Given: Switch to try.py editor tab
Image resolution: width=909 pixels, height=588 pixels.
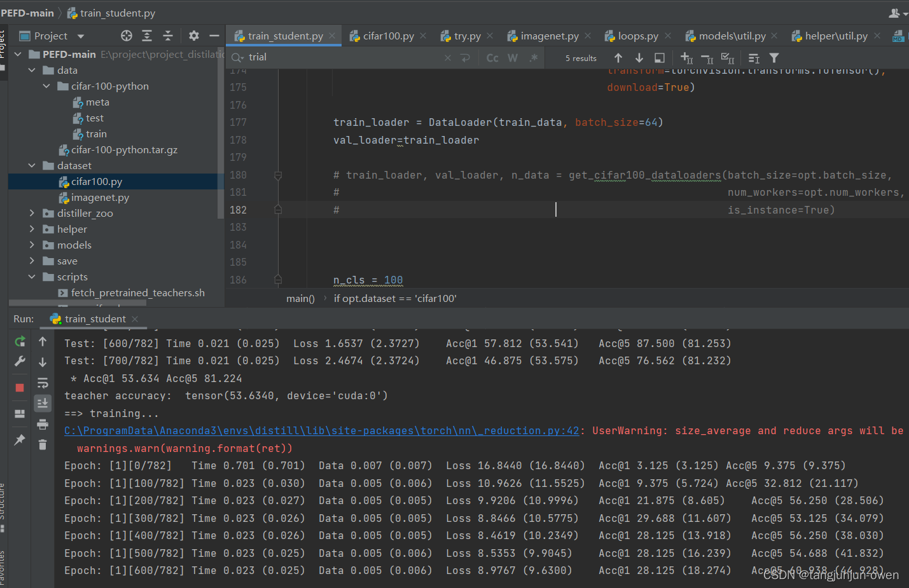Looking at the screenshot, I should (x=467, y=36).
